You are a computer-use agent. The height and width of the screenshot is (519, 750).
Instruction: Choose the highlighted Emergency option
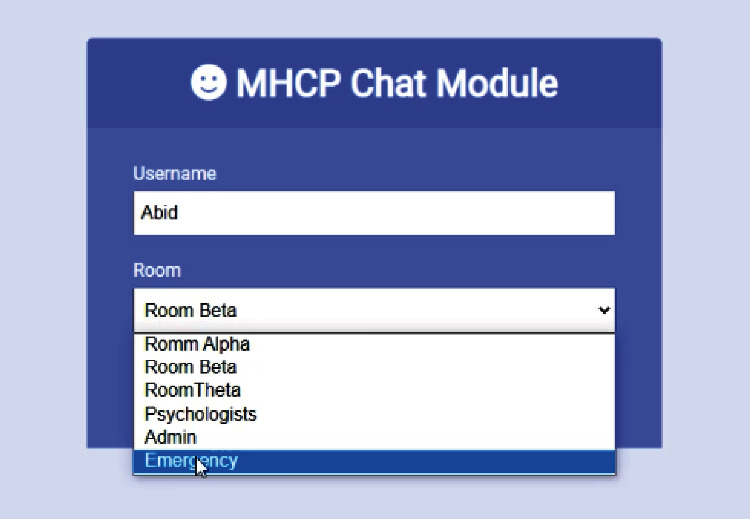coord(375,461)
